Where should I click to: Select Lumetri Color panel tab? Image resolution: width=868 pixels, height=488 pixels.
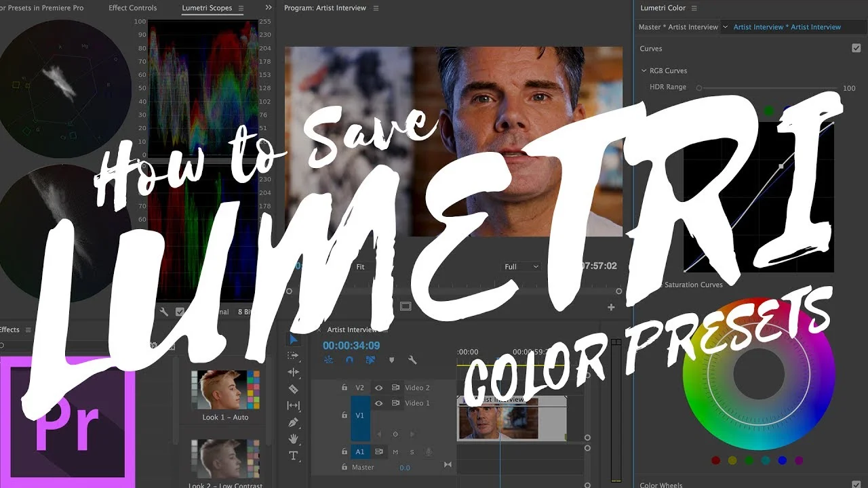663,8
